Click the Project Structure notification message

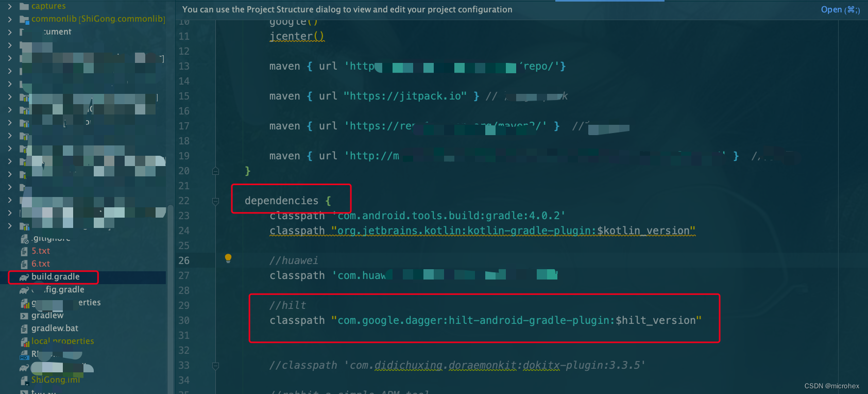click(x=347, y=9)
